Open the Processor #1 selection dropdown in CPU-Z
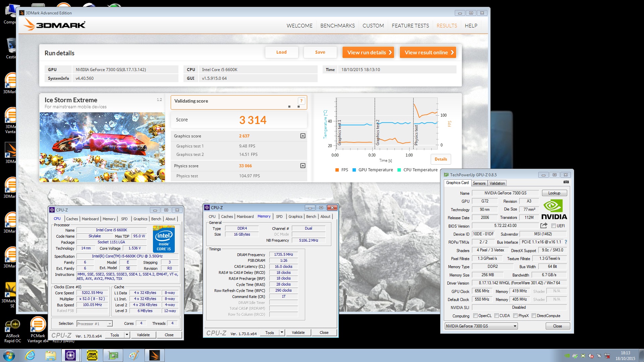 [95, 324]
